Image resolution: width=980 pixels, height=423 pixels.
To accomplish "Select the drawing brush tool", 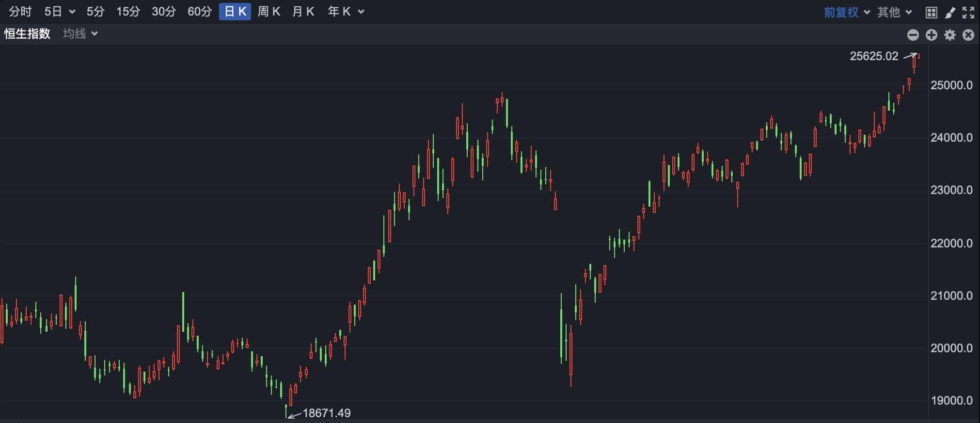I will point(950,13).
